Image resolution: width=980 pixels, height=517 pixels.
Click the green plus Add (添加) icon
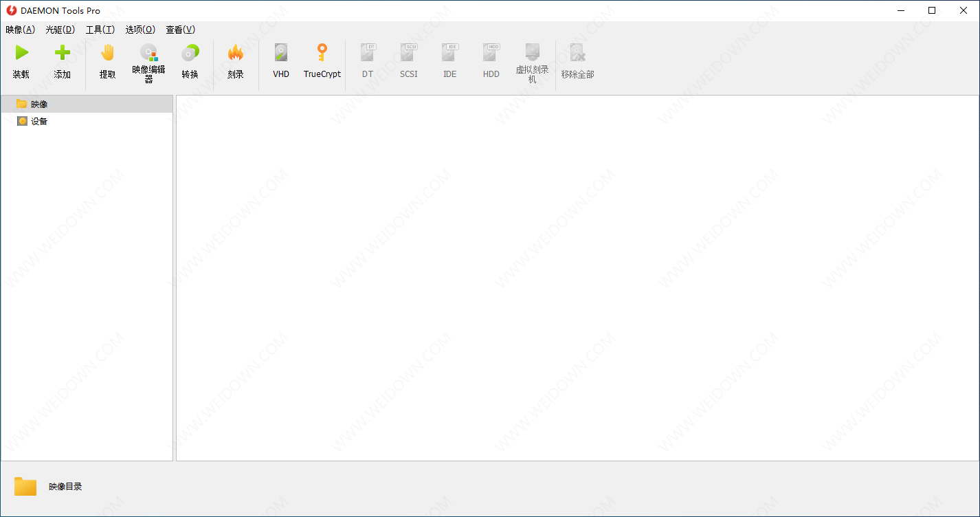tap(63, 53)
